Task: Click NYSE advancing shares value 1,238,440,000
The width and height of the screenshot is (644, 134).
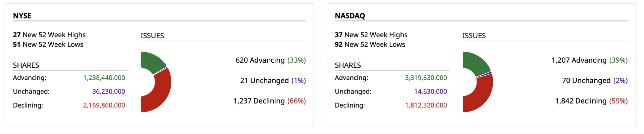Action: 104,78
